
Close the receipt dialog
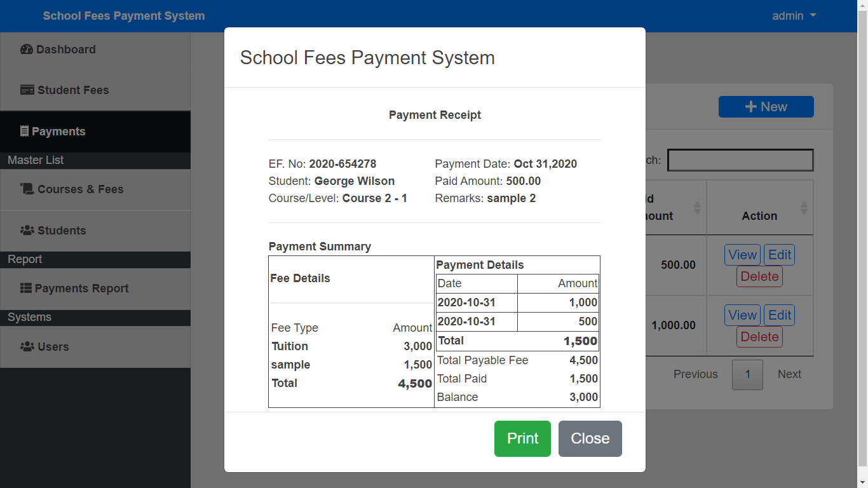click(590, 438)
